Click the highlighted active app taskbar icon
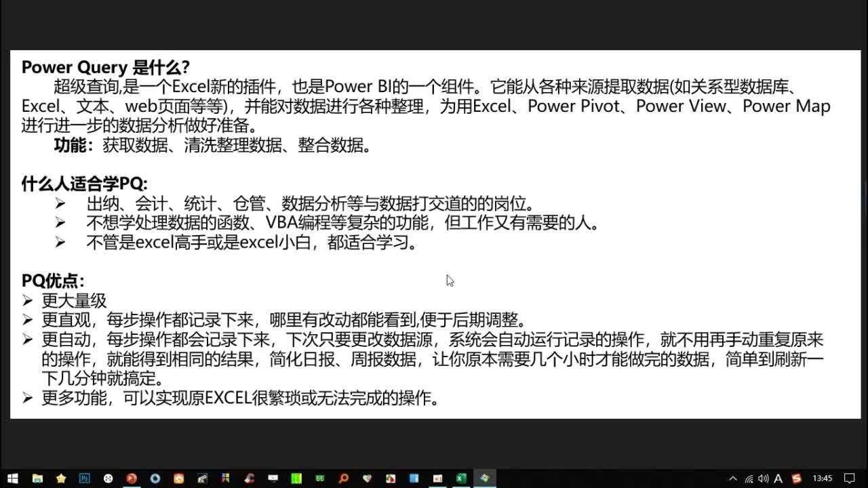The width and height of the screenshot is (868, 488). coord(484,478)
